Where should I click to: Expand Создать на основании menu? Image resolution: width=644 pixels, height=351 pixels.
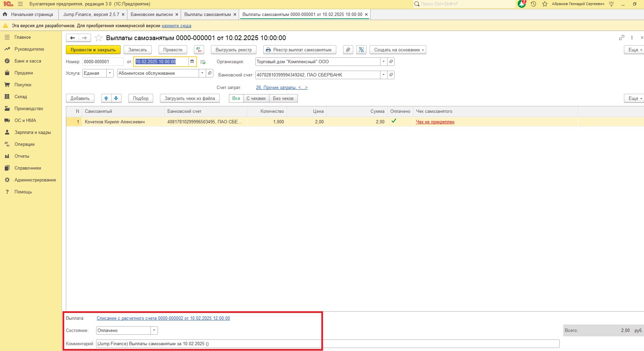398,50
